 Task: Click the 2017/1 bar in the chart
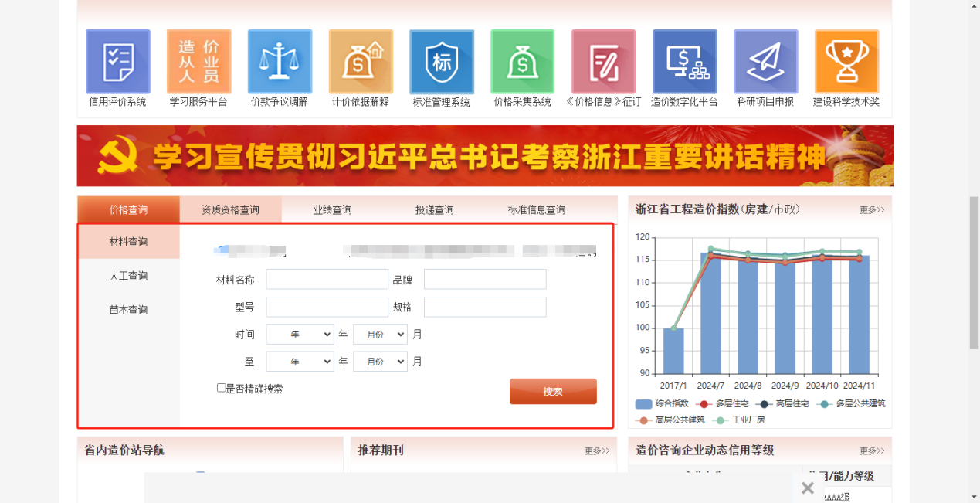pyautogui.click(x=673, y=351)
